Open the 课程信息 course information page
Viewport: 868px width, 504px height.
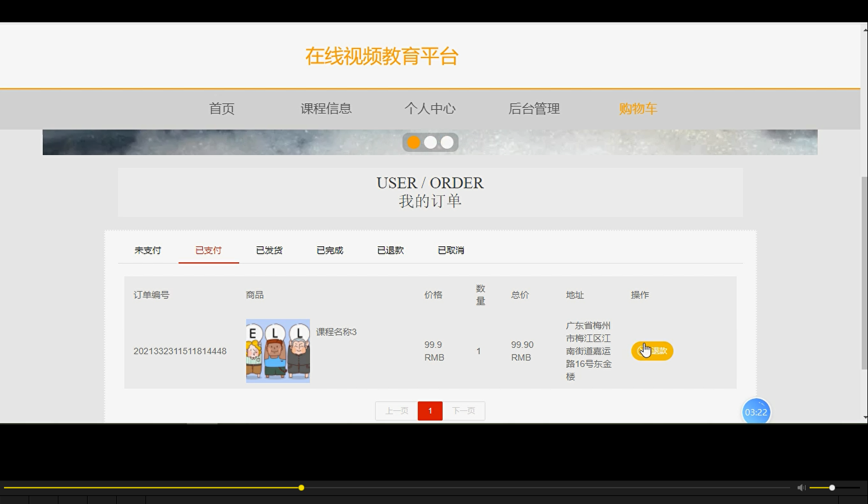pos(326,109)
